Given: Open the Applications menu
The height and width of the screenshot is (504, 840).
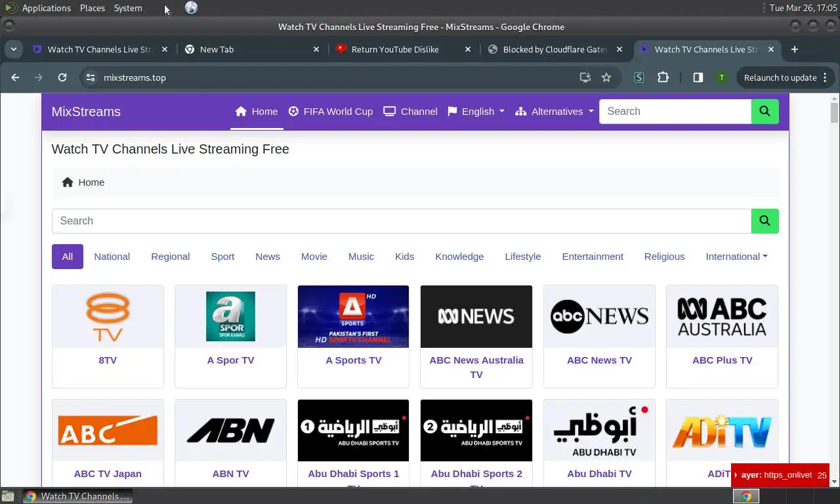Looking at the screenshot, I should (x=46, y=8).
